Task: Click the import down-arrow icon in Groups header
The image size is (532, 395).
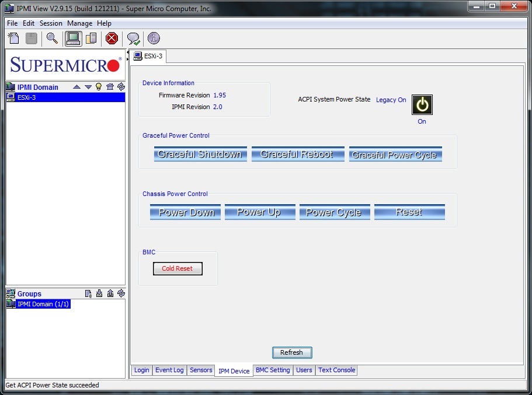Action: [99, 293]
